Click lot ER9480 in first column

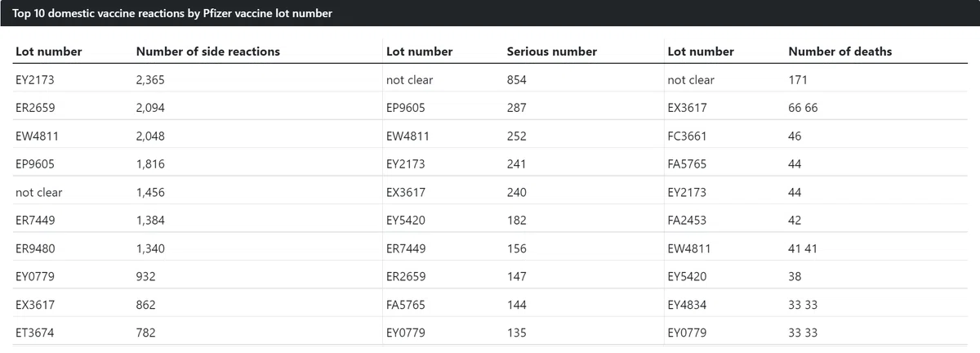pos(35,248)
